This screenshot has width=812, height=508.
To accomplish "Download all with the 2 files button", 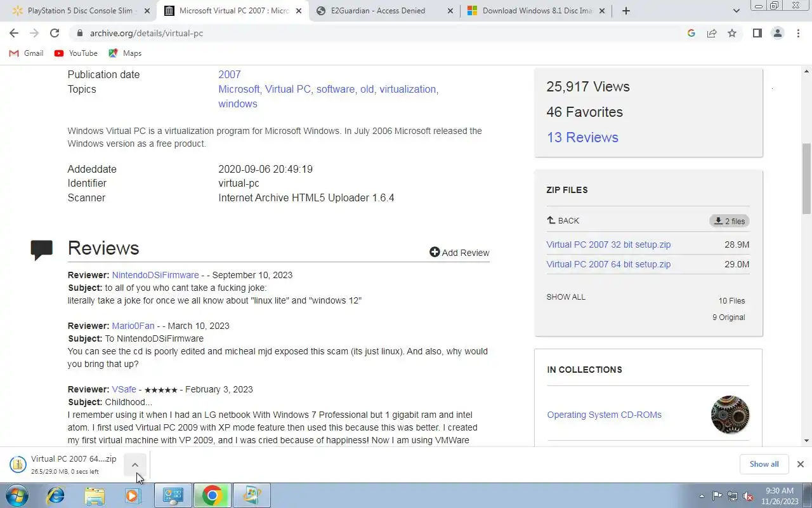I will [x=730, y=221].
